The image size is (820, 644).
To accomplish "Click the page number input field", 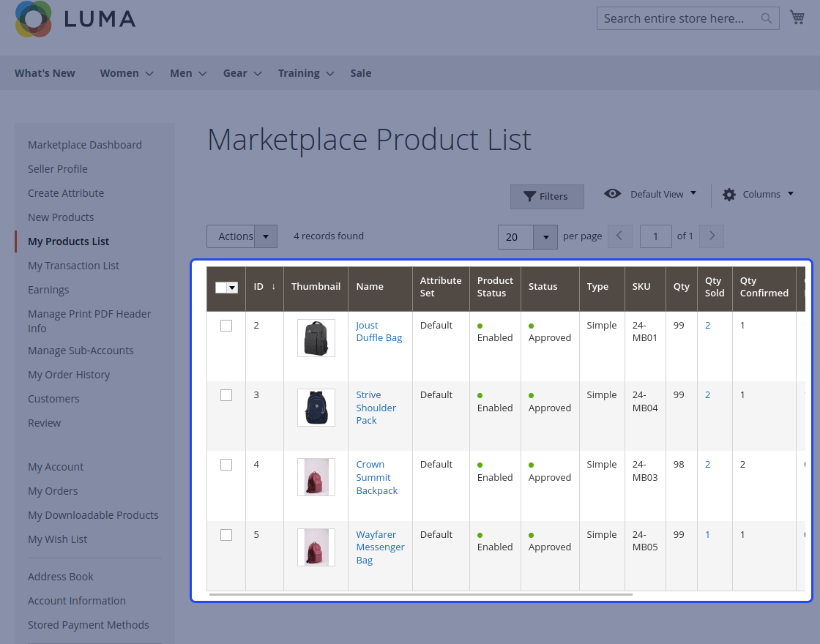I will 656,236.
